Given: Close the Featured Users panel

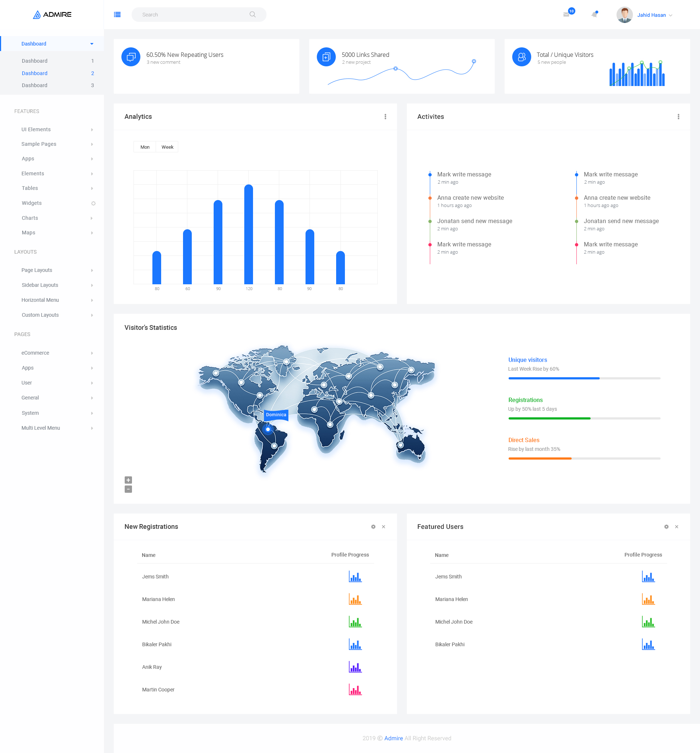Looking at the screenshot, I should (677, 527).
